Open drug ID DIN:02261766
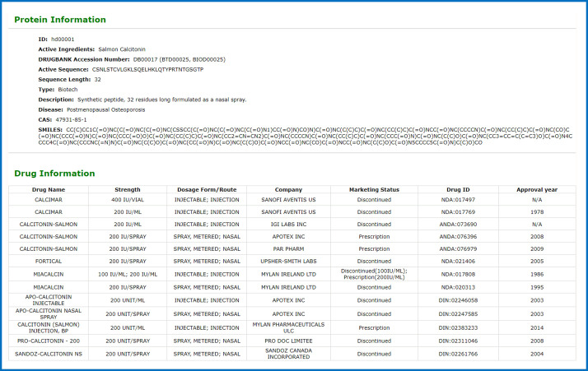The image size is (588, 371). 457,355
